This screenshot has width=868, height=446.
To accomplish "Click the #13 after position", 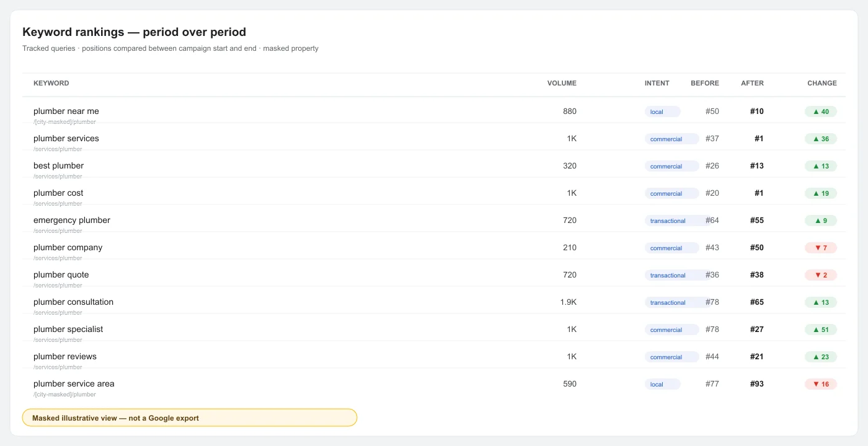I will point(757,166).
